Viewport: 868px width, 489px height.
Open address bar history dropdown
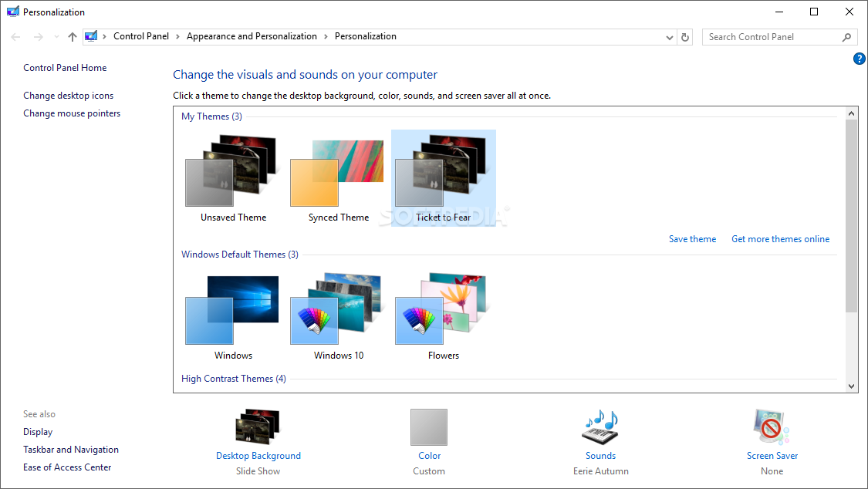(669, 37)
